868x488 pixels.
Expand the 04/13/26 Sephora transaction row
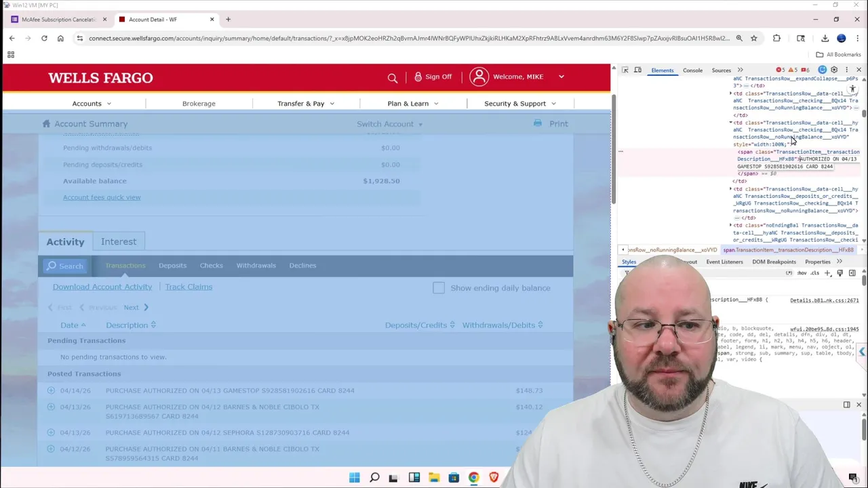(51, 432)
